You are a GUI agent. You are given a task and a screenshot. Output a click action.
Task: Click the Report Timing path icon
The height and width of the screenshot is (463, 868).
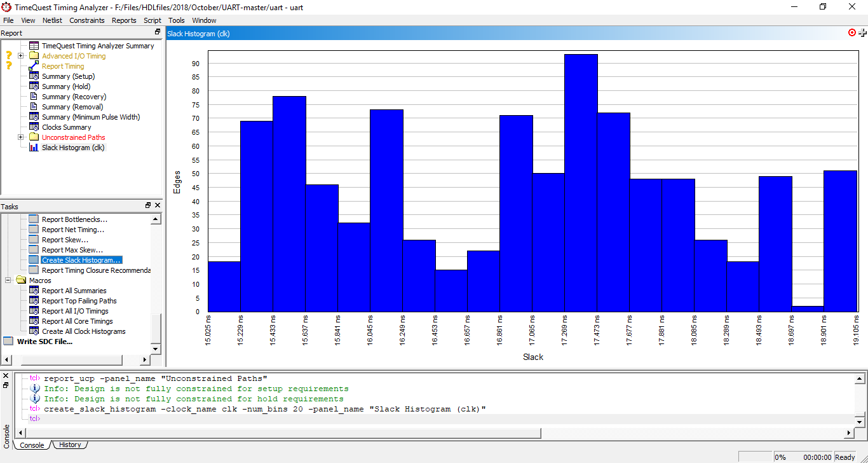(x=34, y=66)
